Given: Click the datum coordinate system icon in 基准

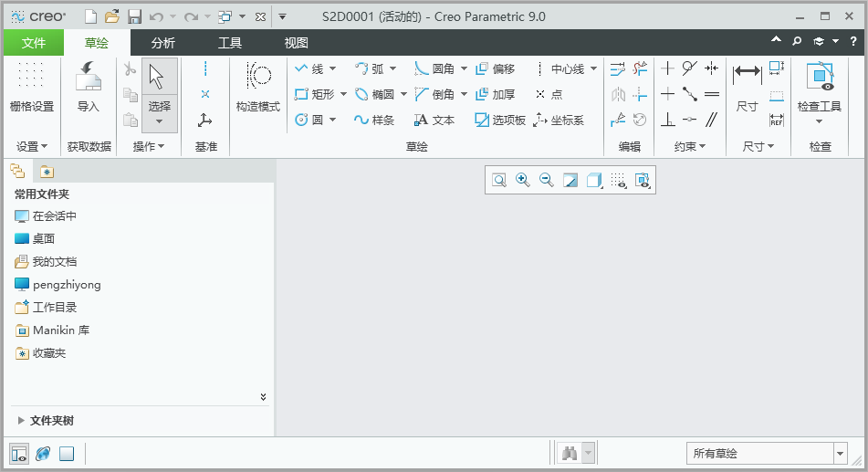Looking at the screenshot, I should [x=204, y=120].
